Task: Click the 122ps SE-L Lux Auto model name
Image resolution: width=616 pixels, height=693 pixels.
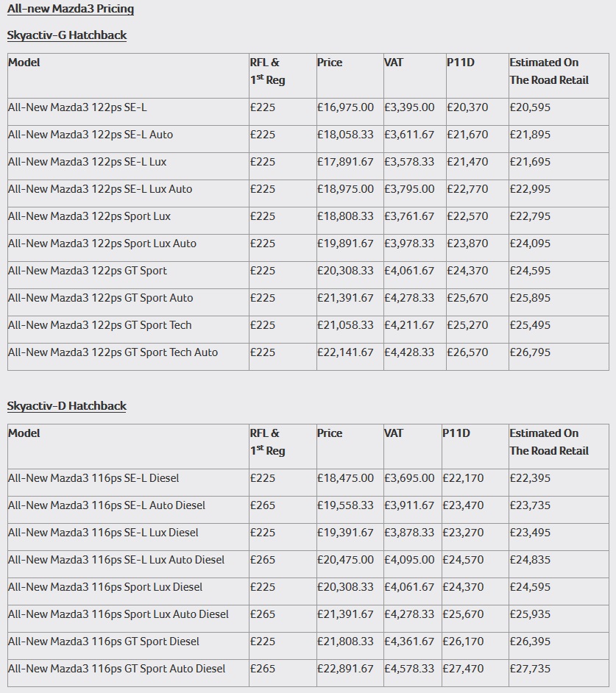Action: point(100,189)
